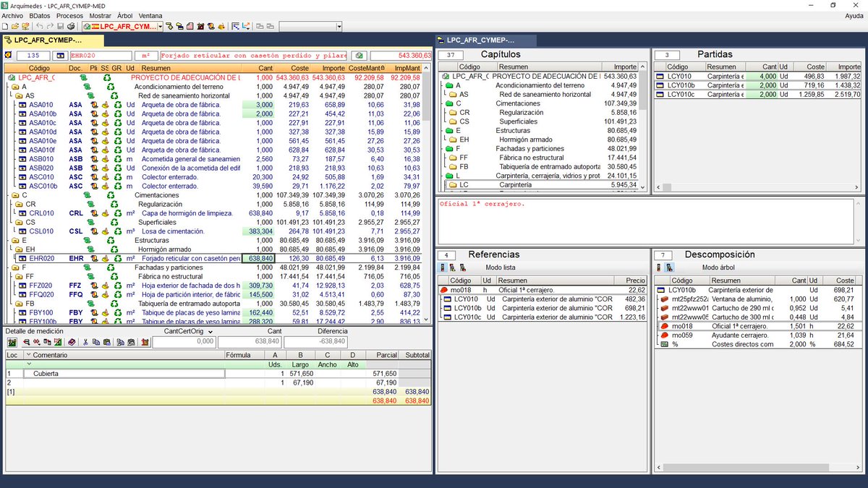Click the Forjado reticular summary field

click(x=253, y=56)
